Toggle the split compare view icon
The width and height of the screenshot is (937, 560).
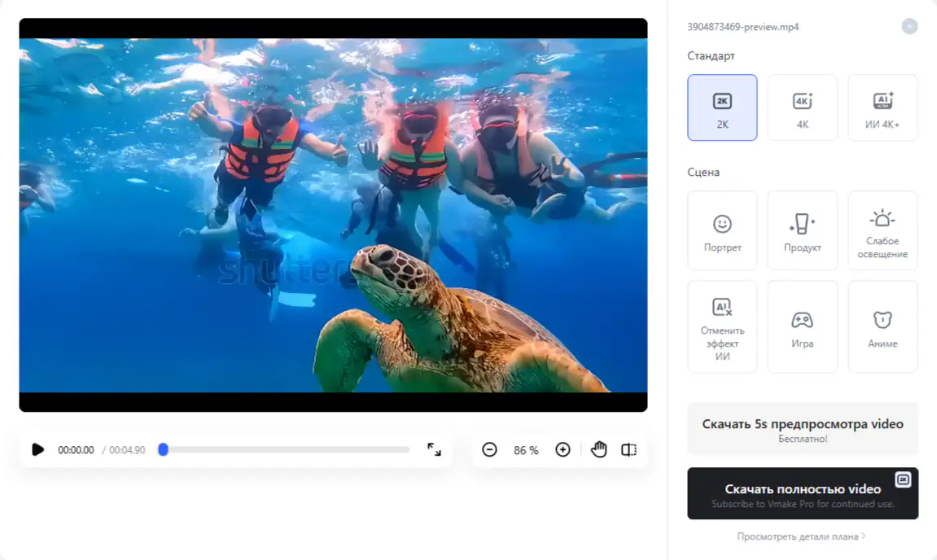(628, 449)
